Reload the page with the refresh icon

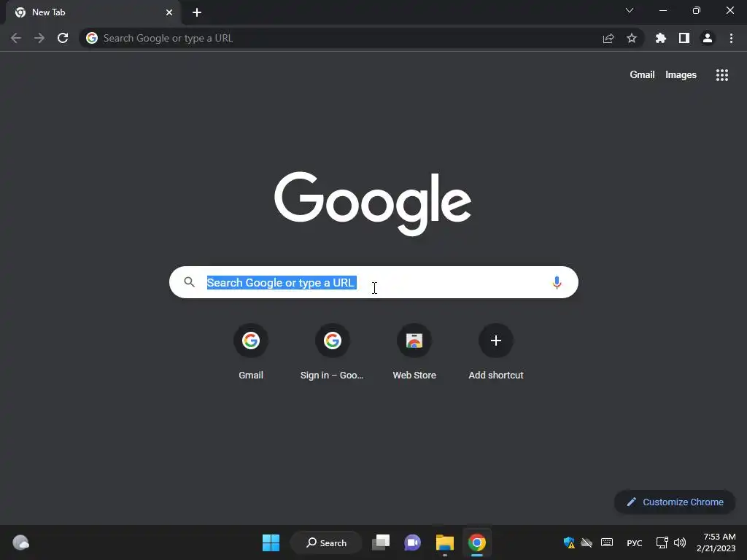[x=63, y=38]
